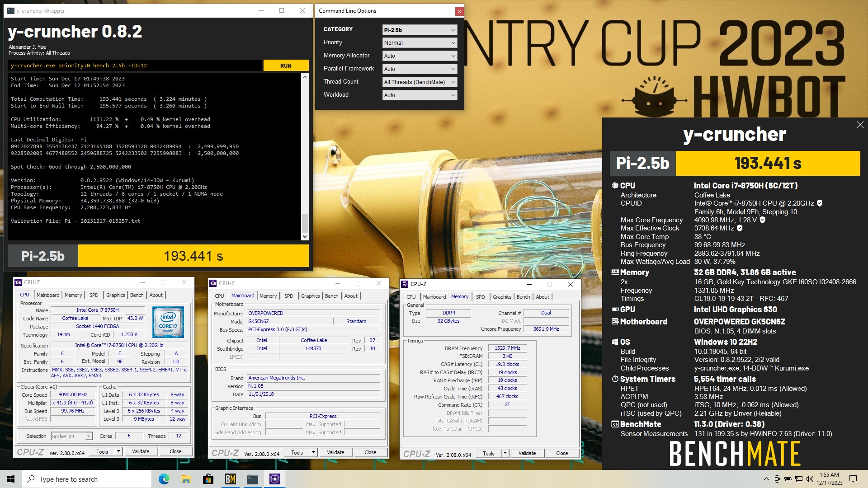
Task: Open Microsoft Store from the taskbar
Action: click(208, 479)
